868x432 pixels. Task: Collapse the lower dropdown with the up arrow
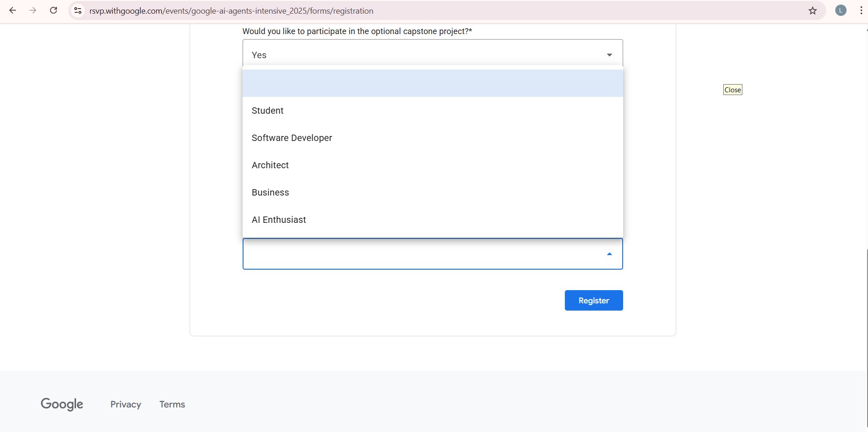click(609, 254)
